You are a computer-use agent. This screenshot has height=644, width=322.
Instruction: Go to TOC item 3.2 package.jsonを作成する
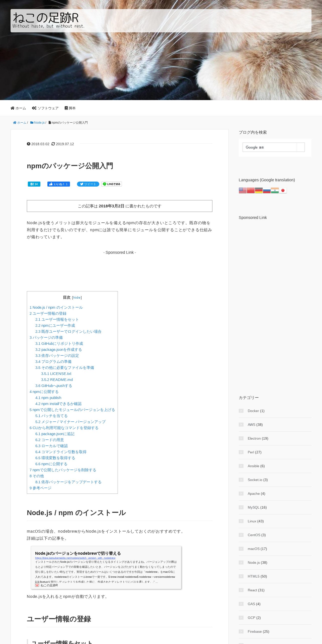[x=58, y=350]
